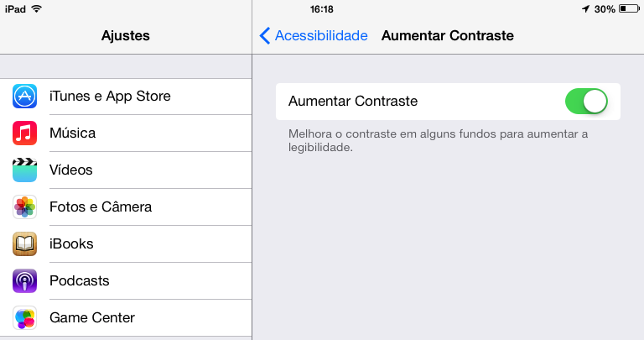Open the Música app icon

[24, 133]
